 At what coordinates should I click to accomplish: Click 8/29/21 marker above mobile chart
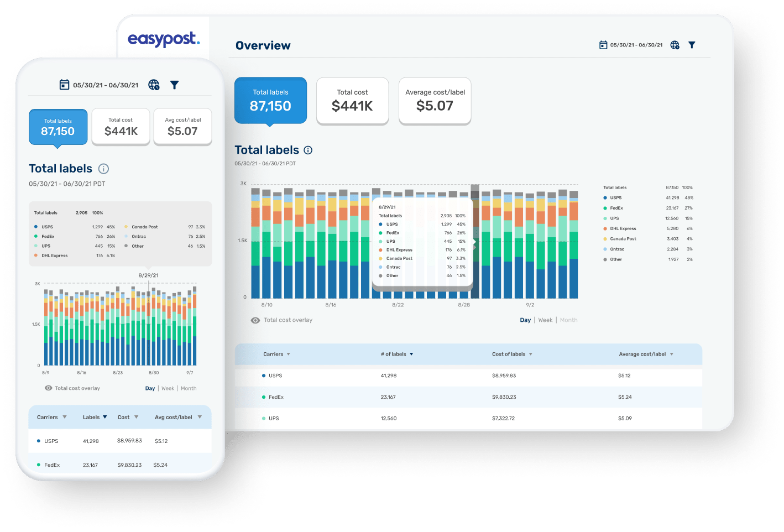(x=148, y=275)
